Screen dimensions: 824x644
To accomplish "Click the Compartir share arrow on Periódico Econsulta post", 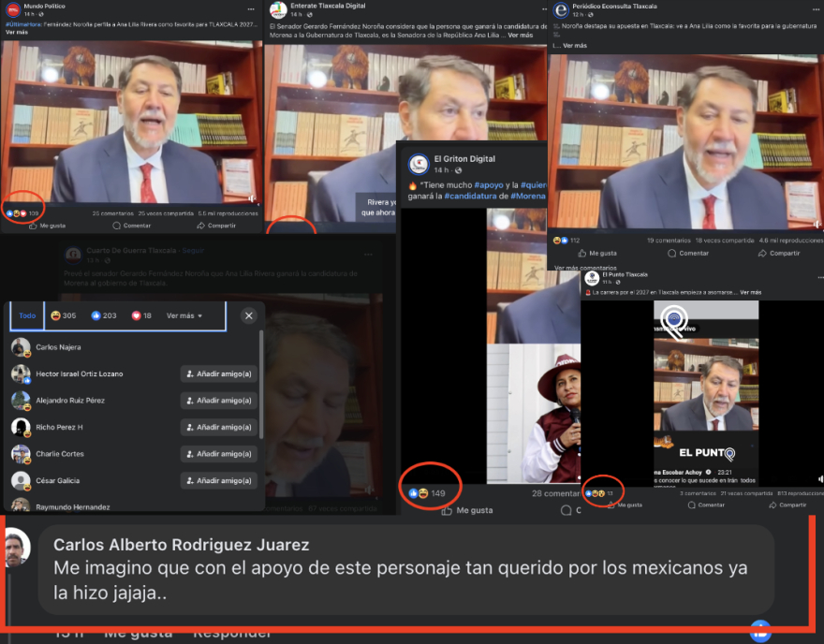I will pyautogui.click(x=764, y=254).
